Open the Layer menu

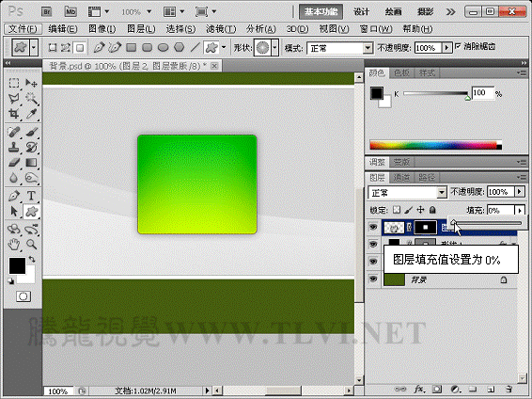(141, 29)
